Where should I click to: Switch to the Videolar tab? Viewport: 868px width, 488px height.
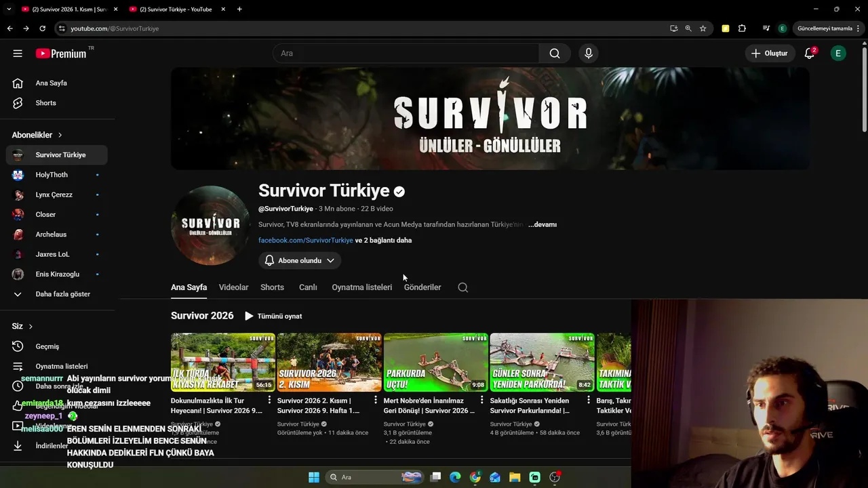pos(233,287)
